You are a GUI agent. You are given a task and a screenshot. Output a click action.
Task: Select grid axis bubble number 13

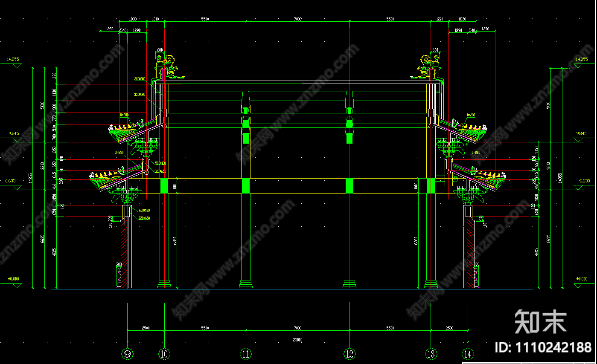tap(431, 353)
